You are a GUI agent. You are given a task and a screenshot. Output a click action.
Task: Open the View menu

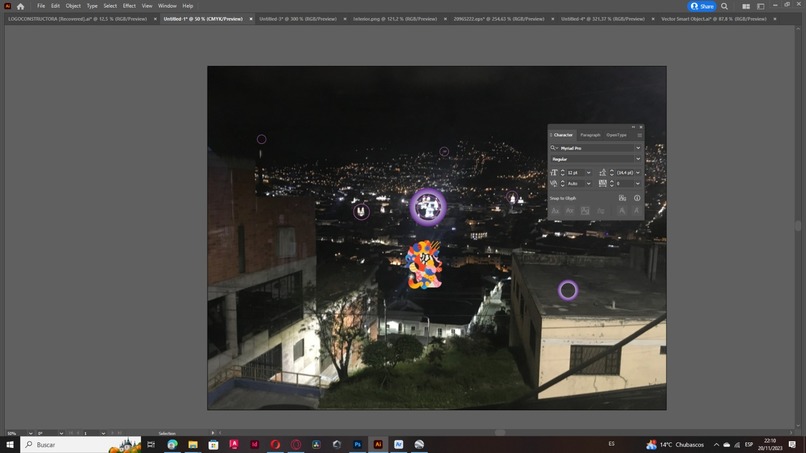[147, 6]
